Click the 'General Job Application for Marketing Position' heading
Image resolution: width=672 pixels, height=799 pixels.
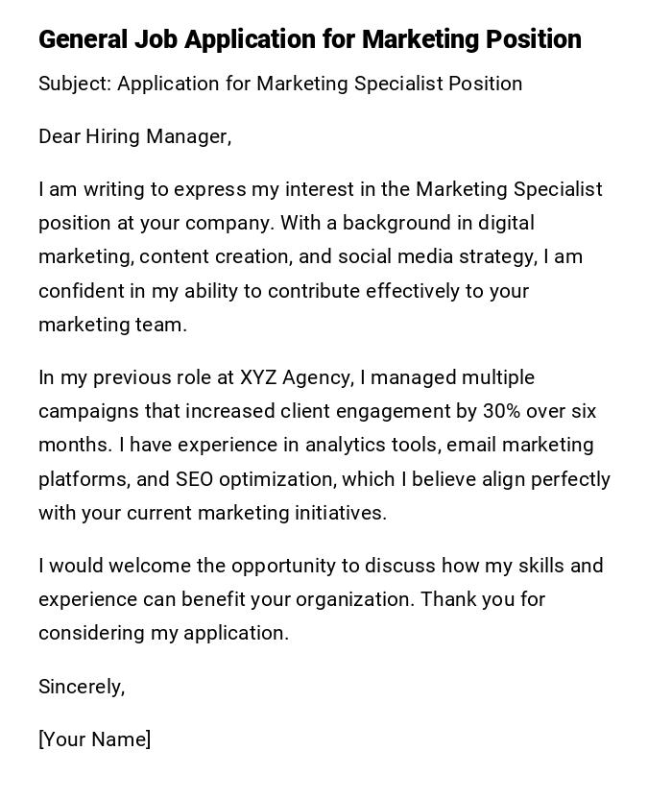(309, 39)
